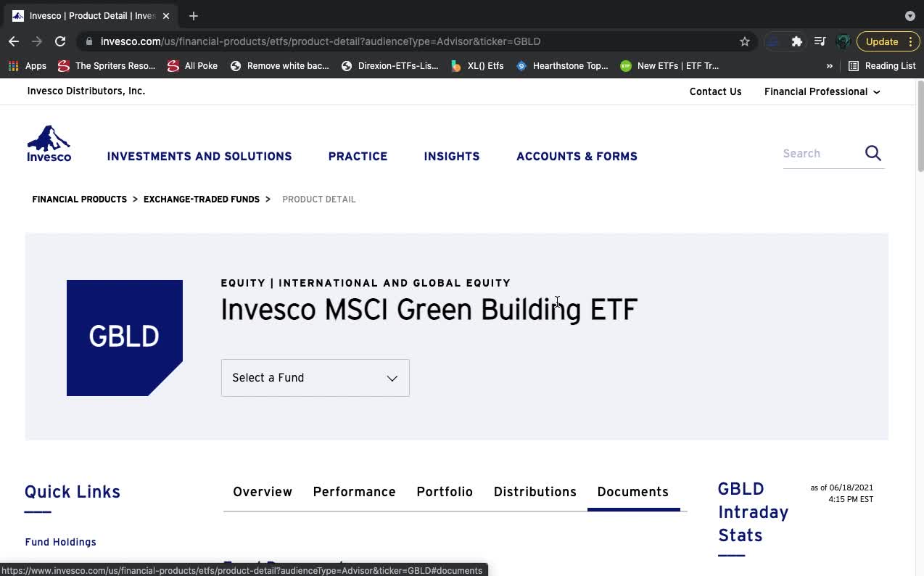The height and width of the screenshot is (576, 924).
Task: Open the Hearthstone Top bookmark
Action: point(562,66)
